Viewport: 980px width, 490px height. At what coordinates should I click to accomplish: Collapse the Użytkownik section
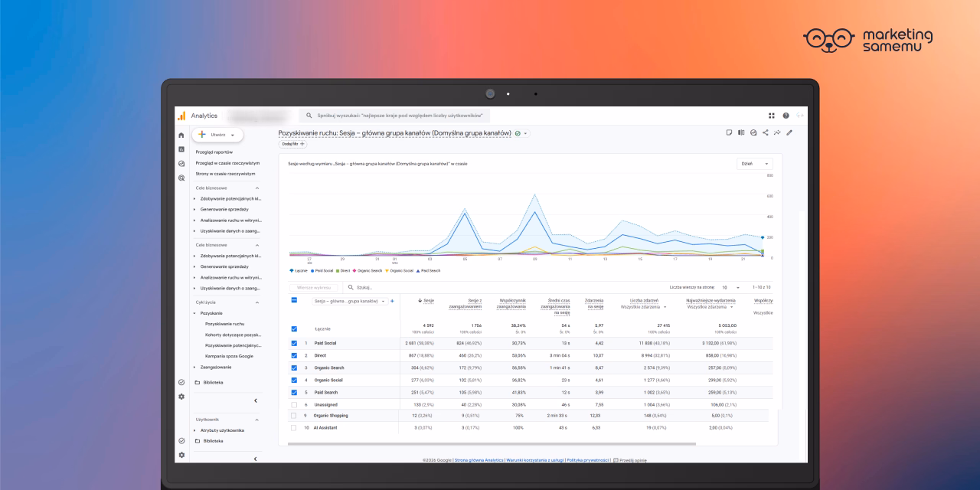pos(257,420)
